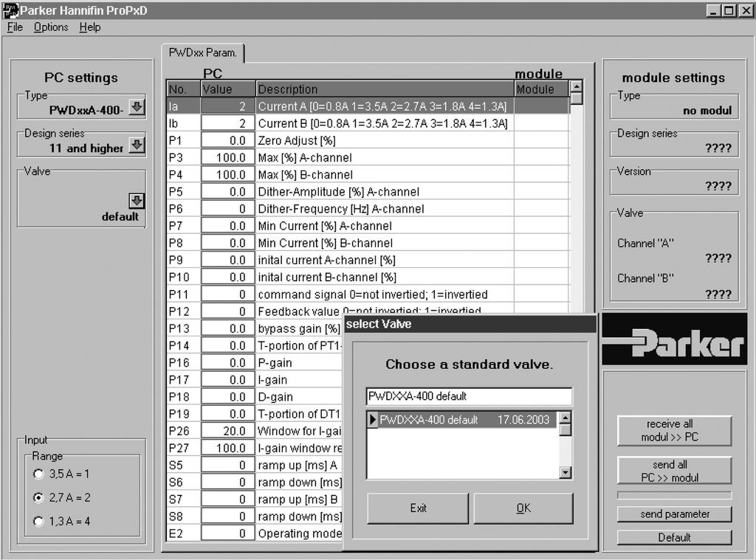Click S5 ramp up A value cell
This screenshot has width=756, height=560.
pos(227,465)
